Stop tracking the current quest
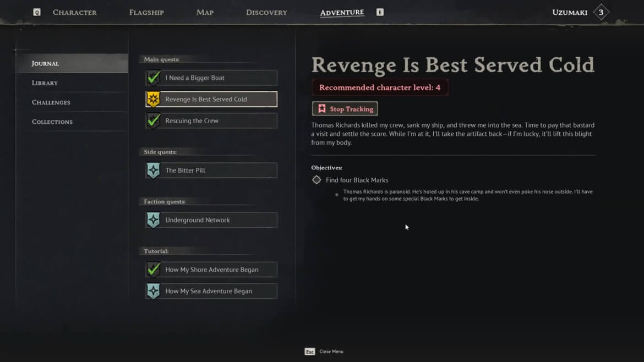Viewport: 644px width, 362px height. pos(345,109)
